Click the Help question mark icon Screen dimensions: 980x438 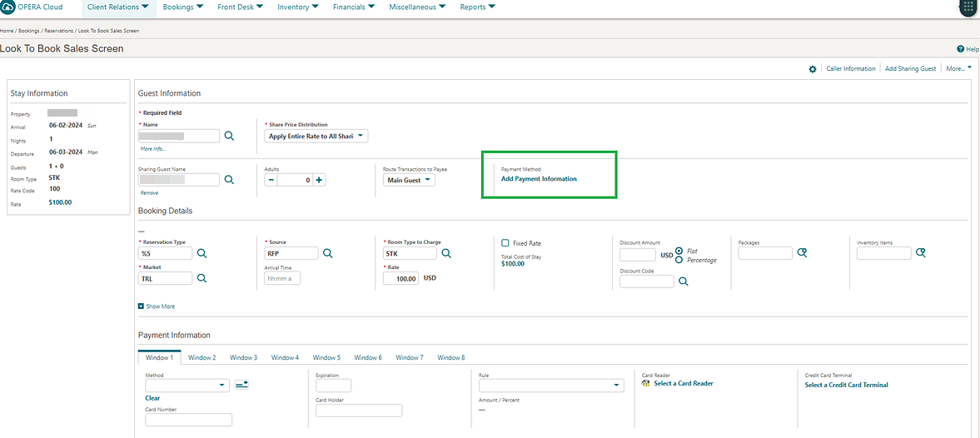[961, 49]
